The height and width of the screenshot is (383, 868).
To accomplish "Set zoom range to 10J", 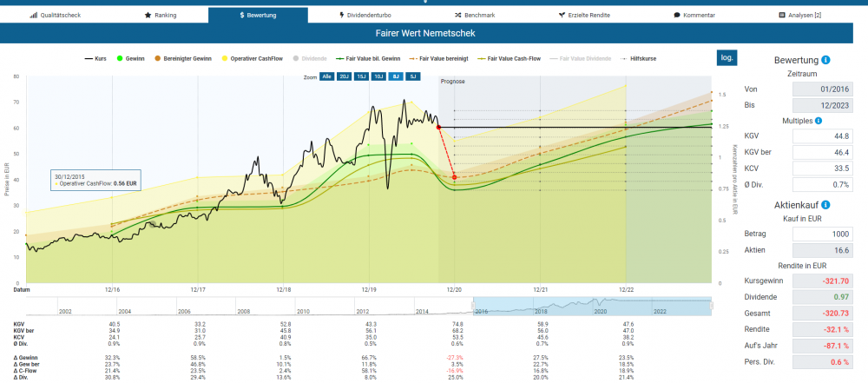I will click(x=378, y=76).
